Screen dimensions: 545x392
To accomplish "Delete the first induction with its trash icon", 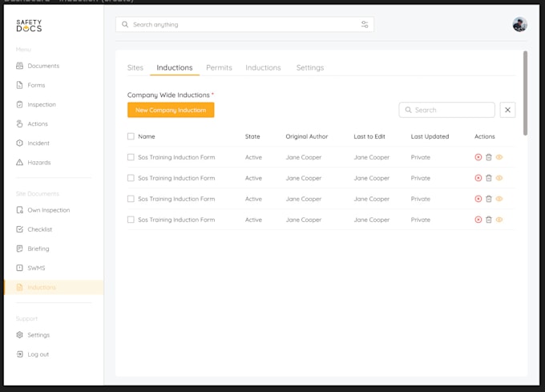I will [x=489, y=157].
